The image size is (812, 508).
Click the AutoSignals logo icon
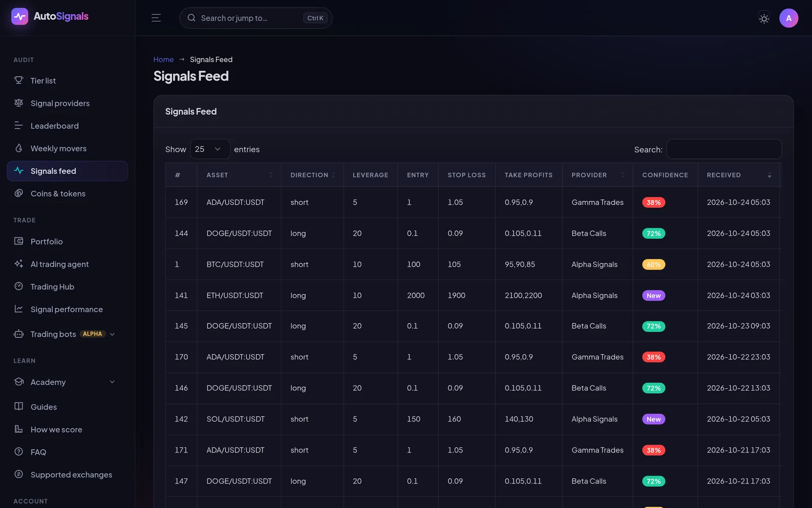(20, 16)
